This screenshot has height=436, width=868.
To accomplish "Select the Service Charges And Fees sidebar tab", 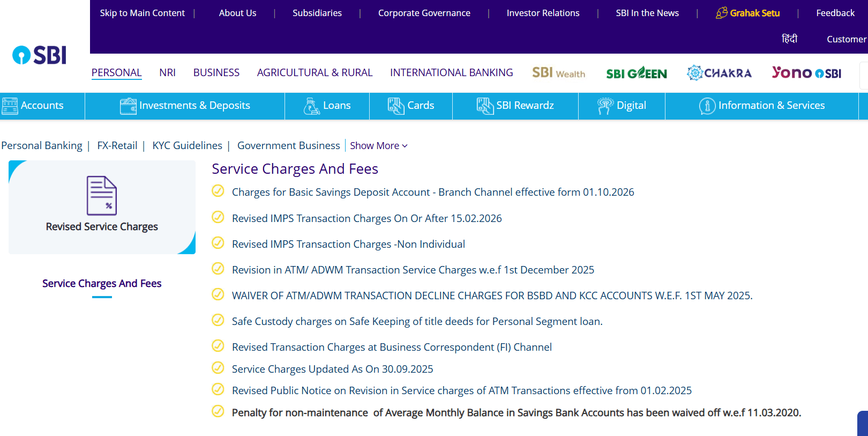I will point(102,283).
